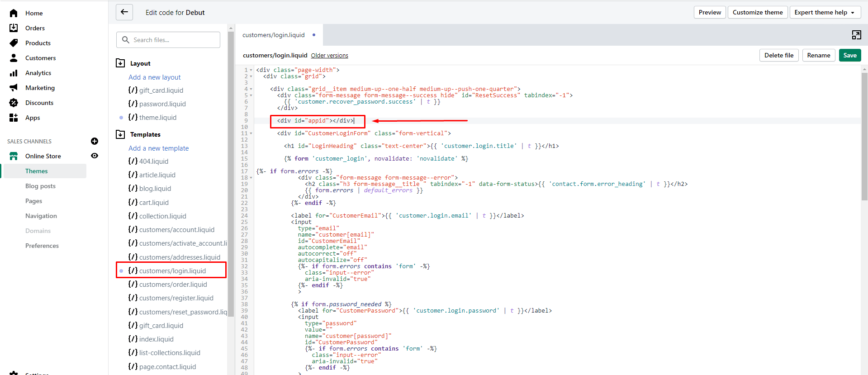The height and width of the screenshot is (375, 868).
Task: Open Navigation menu item
Action: [x=41, y=216]
